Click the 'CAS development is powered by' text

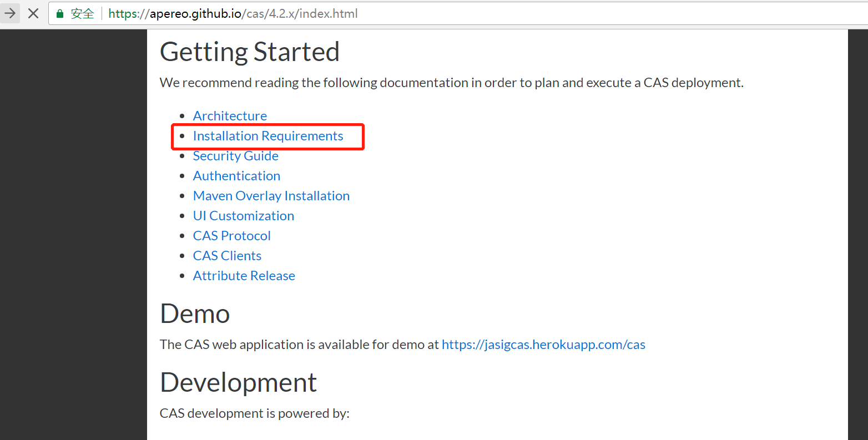tap(255, 413)
